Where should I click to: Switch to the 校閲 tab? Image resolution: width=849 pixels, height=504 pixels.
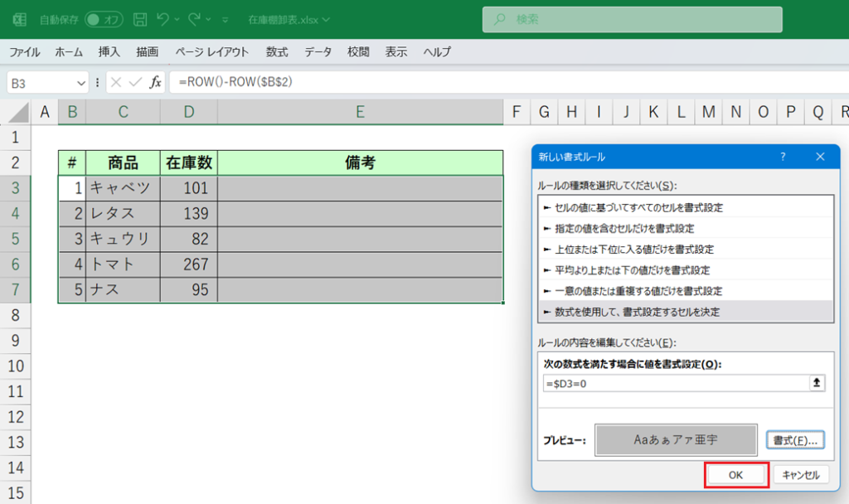point(358,52)
